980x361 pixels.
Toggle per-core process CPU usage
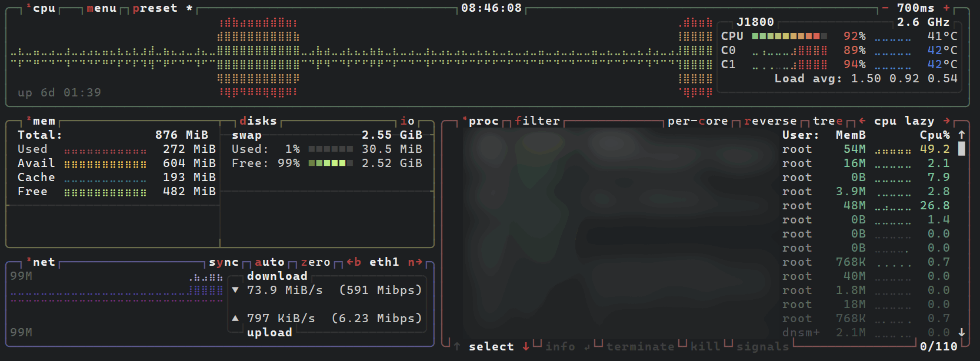point(698,121)
